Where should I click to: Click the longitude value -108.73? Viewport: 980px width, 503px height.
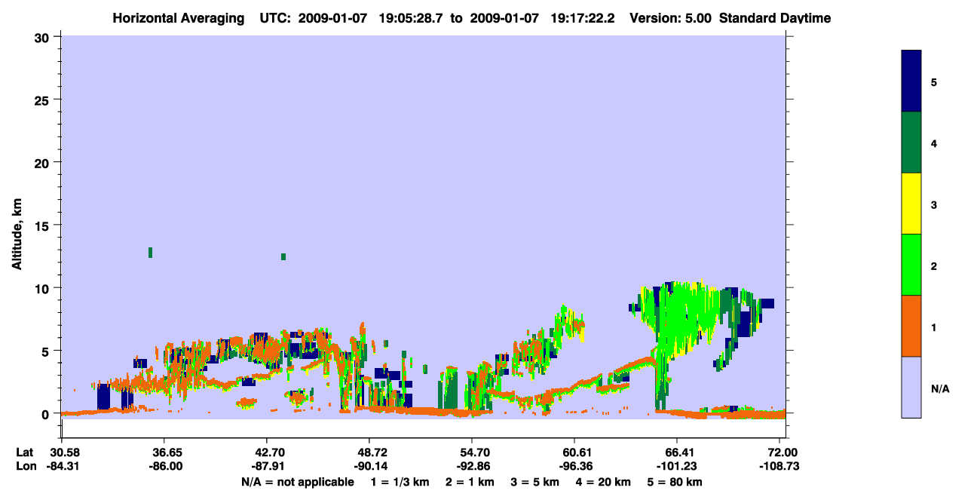pyautogui.click(x=780, y=466)
